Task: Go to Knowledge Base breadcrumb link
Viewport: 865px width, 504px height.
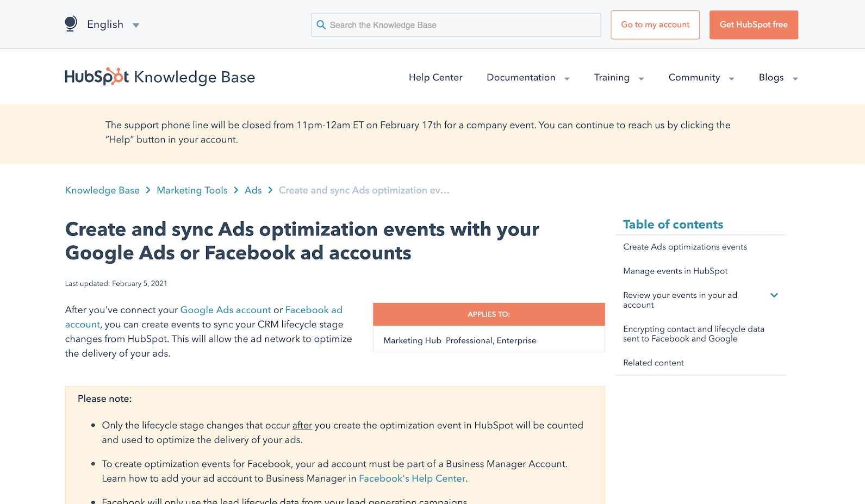Action: click(x=102, y=190)
